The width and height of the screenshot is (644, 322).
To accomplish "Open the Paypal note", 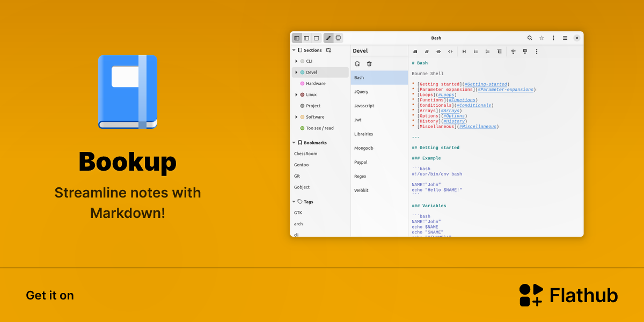I will tap(379, 162).
